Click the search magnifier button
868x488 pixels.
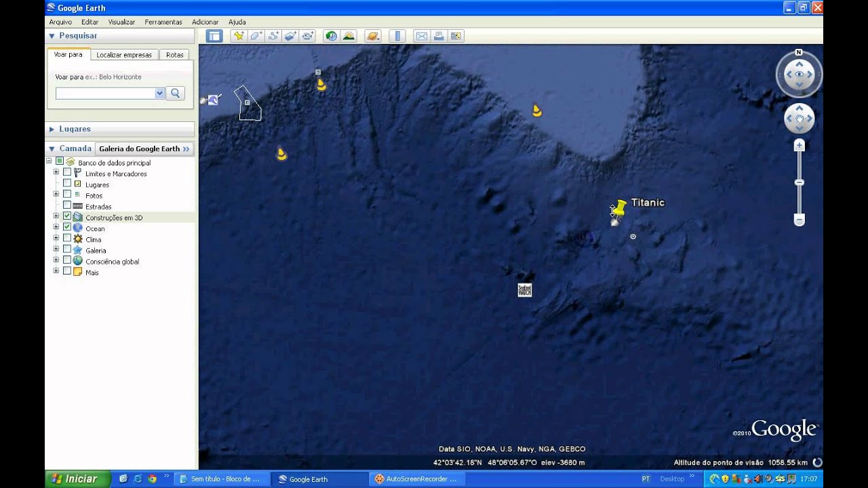click(176, 94)
